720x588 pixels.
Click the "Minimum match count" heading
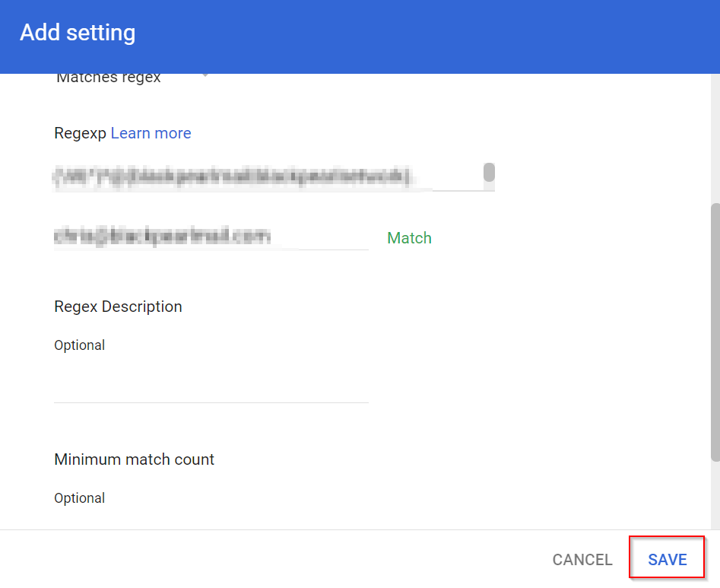point(134,459)
